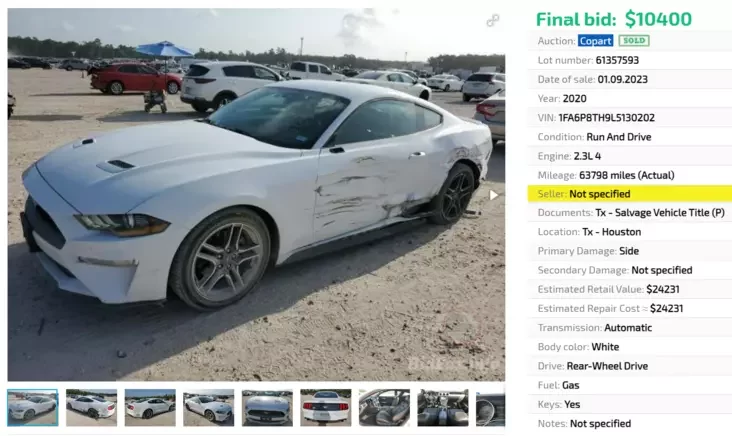Screen dimensions: 732x436
Task: Open the front grille thumbnail
Action: coord(267,408)
